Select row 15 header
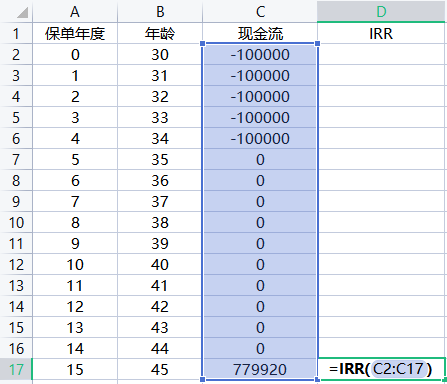447x384 pixels. pyautogui.click(x=16, y=327)
